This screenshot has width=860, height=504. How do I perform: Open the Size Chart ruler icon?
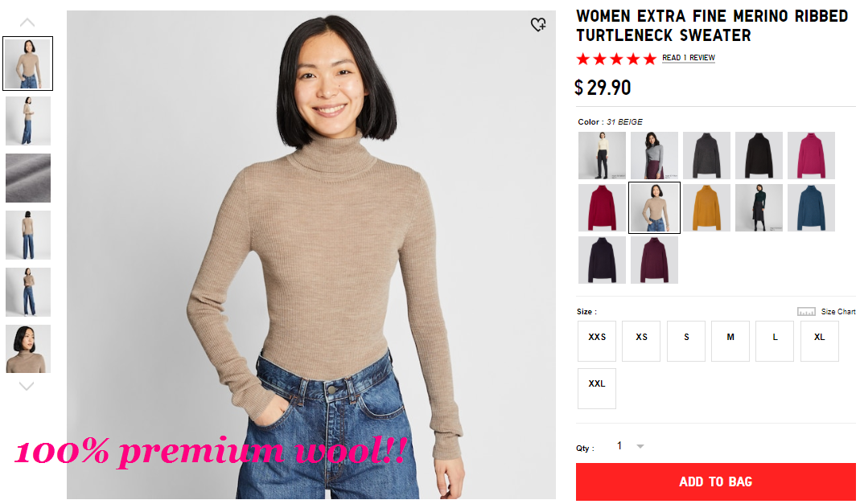[806, 312]
